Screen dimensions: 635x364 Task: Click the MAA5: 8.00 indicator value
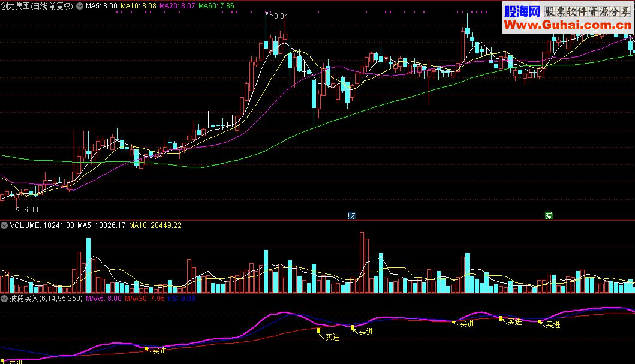tap(104, 299)
